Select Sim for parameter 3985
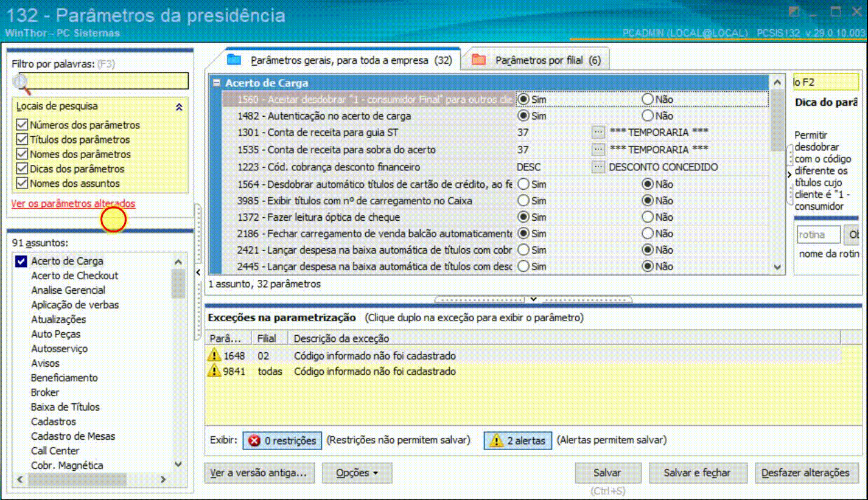The height and width of the screenshot is (500, 868). point(523,200)
